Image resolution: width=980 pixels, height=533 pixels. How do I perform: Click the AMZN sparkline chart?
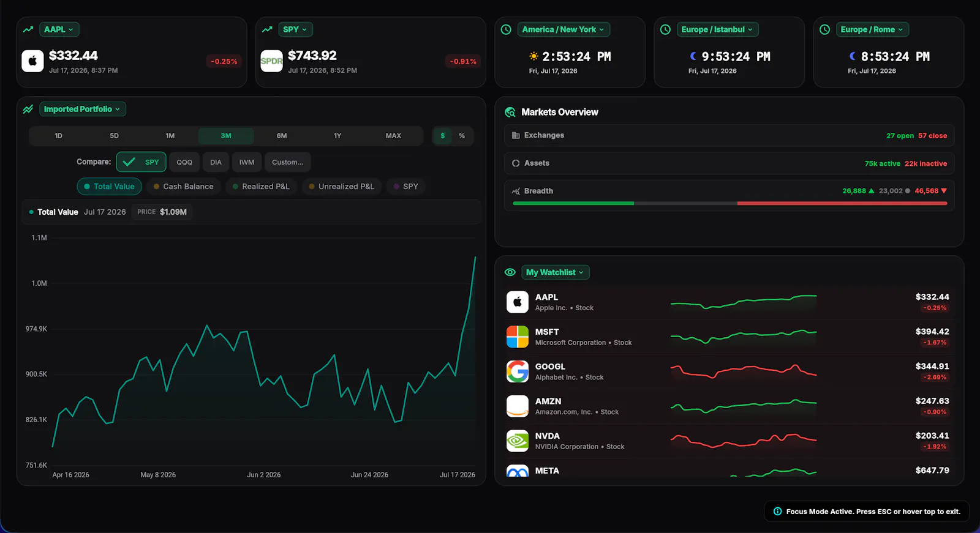[x=744, y=406]
